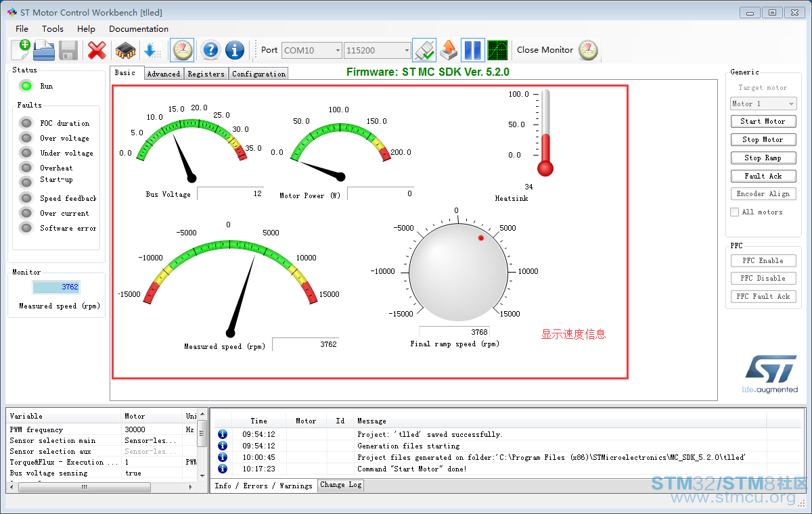Click the Motor Power value field

pyautogui.click(x=381, y=193)
